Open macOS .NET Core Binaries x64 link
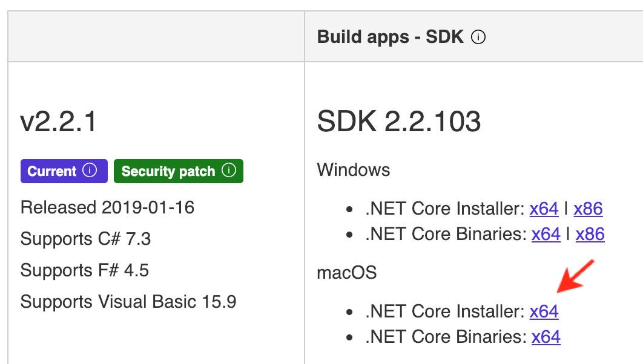Image resolution: width=643 pixels, height=364 pixels. pos(546,336)
